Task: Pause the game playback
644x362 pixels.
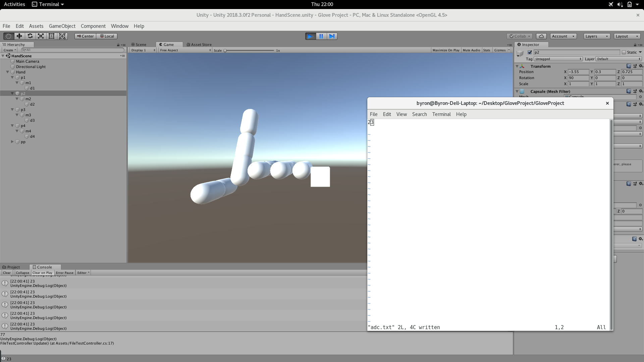Action: [x=321, y=36]
